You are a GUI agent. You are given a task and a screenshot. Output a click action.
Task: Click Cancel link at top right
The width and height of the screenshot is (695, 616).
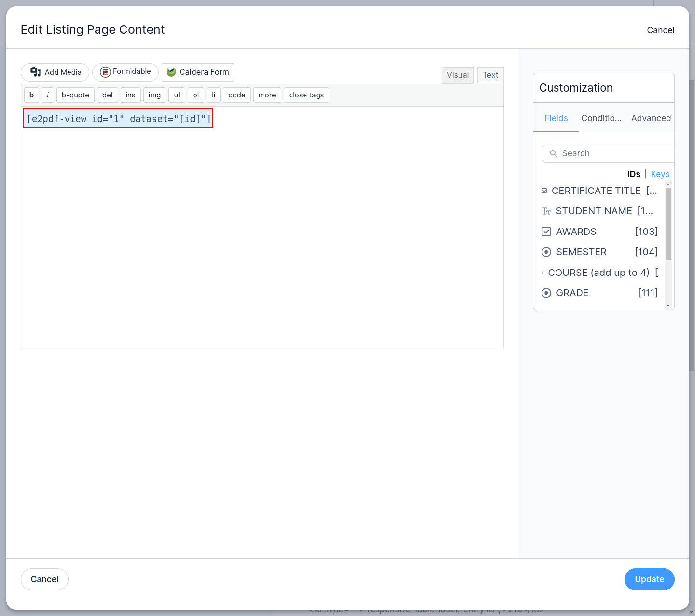click(660, 30)
